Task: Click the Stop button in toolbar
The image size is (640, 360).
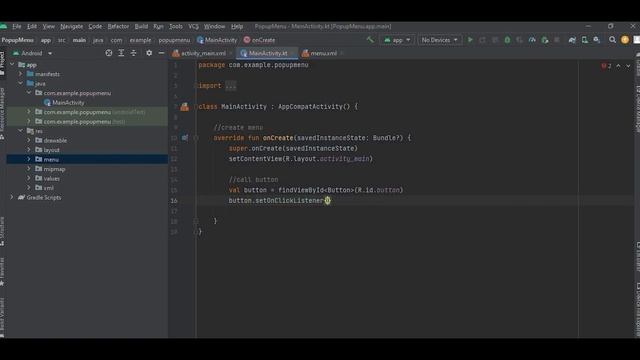Action: click(x=557, y=40)
